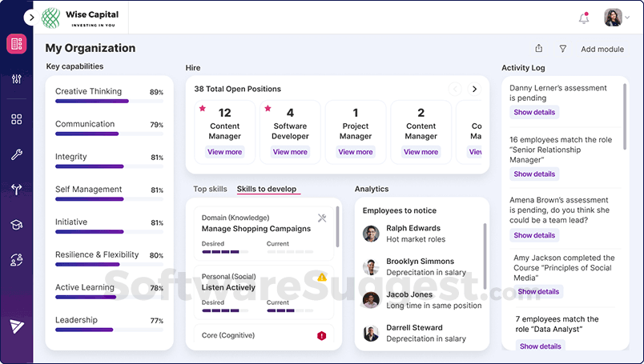Screen dimensions: 644x364
Task: Expand the collapsed sidebar with arrow
Action: pyautogui.click(x=30, y=18)
